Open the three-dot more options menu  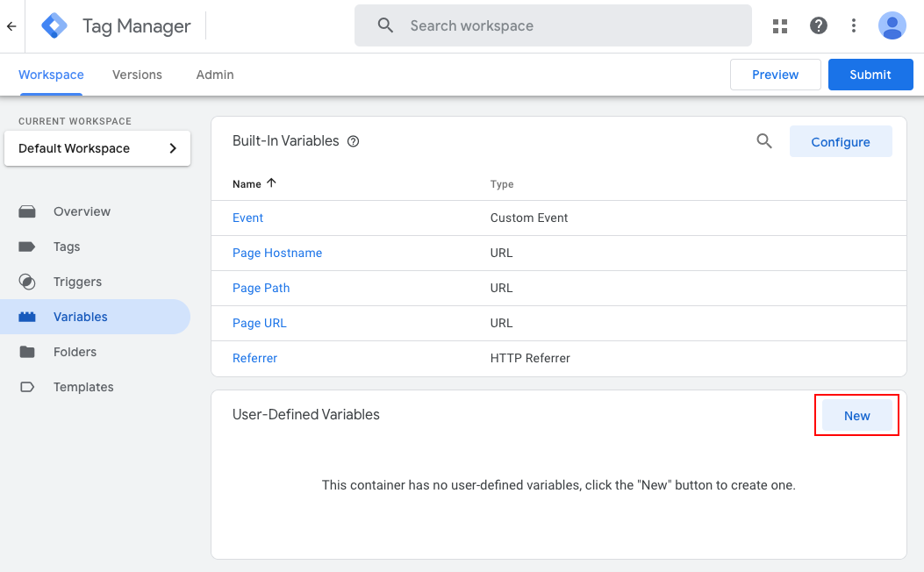coord(854,26)
